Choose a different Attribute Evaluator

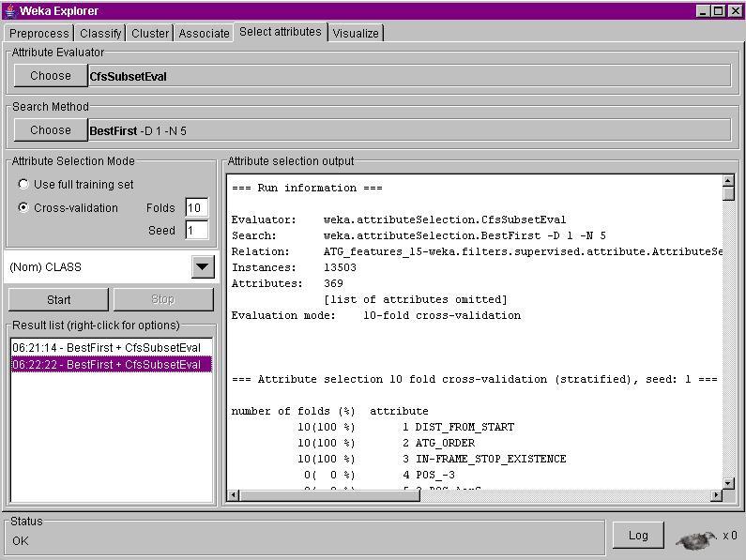click(x=51, y=76)
